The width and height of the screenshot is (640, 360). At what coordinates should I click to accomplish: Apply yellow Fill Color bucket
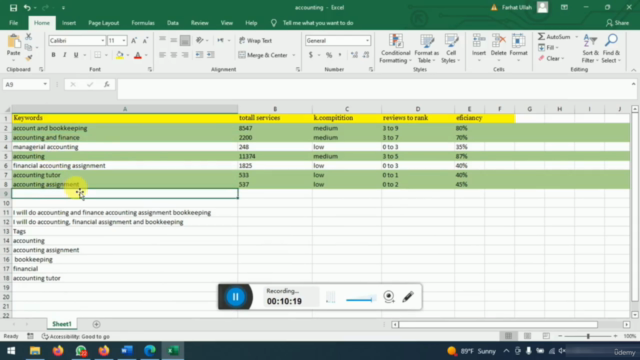120,55
